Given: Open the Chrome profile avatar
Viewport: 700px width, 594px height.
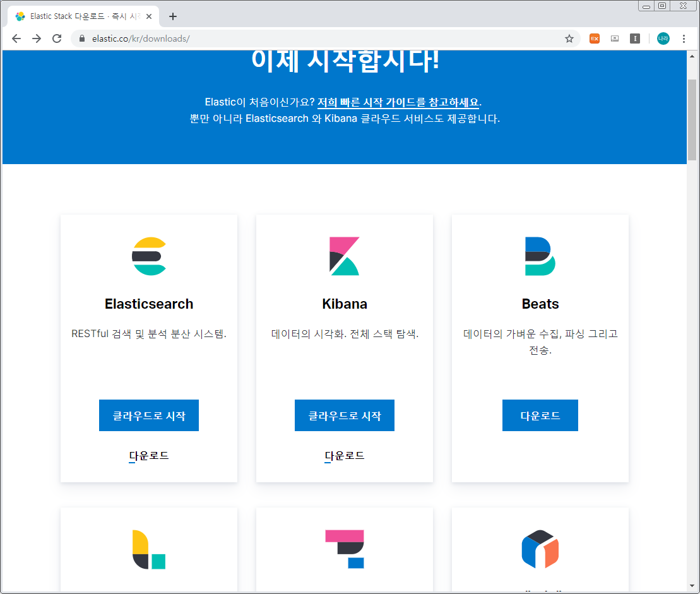Looking at the screenshot, I should 663,39.
